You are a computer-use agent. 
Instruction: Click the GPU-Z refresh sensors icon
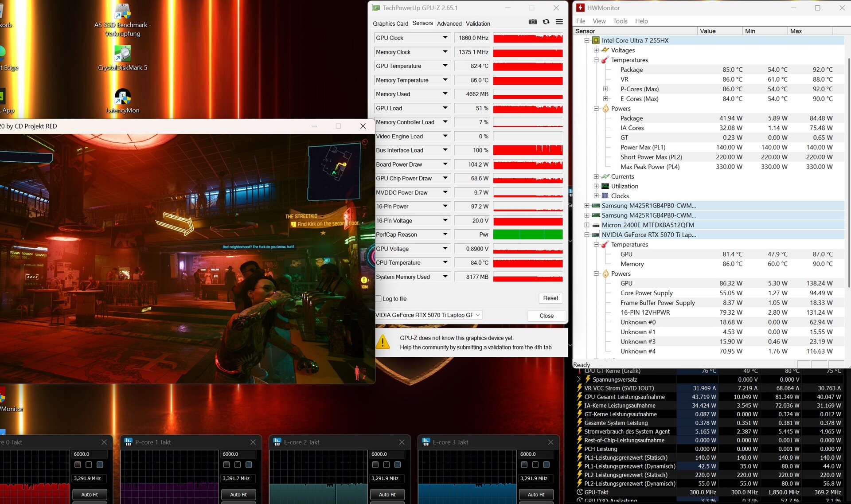tap(546, 22)
